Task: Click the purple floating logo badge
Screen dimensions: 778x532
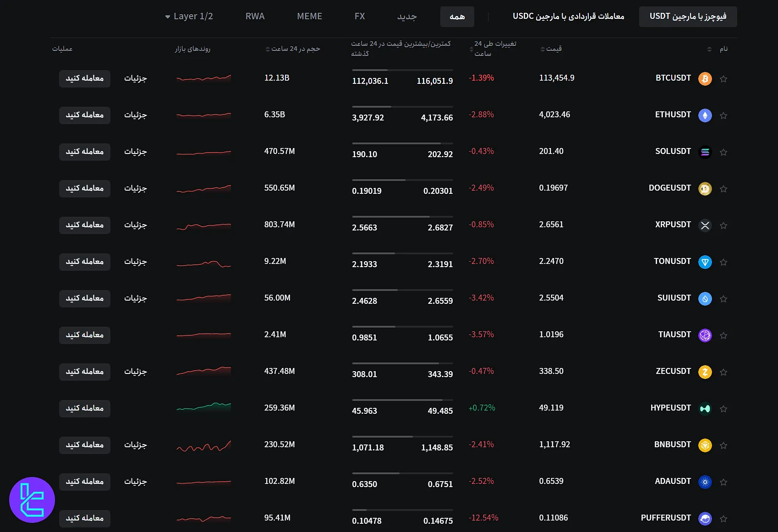Action: pyautogui.click(x=32, y=500)
